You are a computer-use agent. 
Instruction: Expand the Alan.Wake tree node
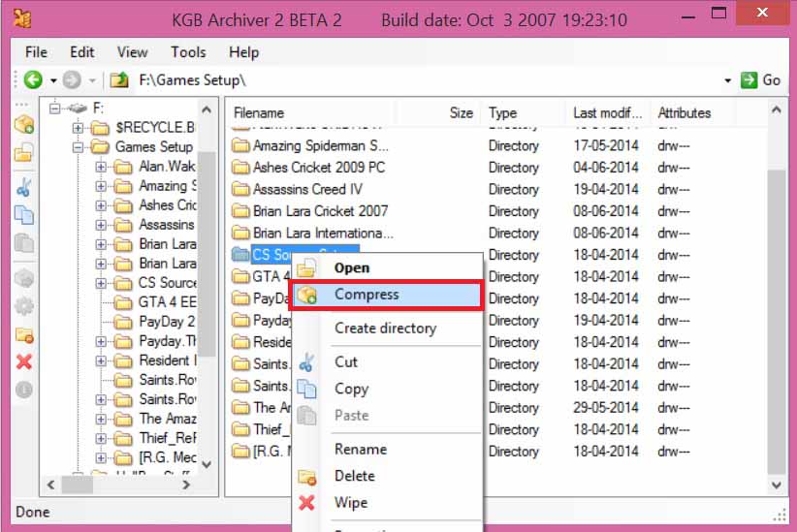pyautogui.click(x=101, y=167)
